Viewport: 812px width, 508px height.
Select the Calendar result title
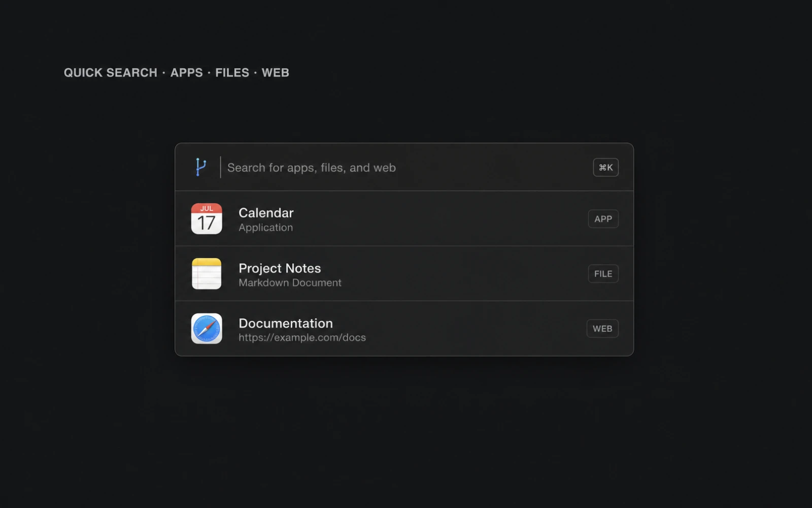click(266, 212)
